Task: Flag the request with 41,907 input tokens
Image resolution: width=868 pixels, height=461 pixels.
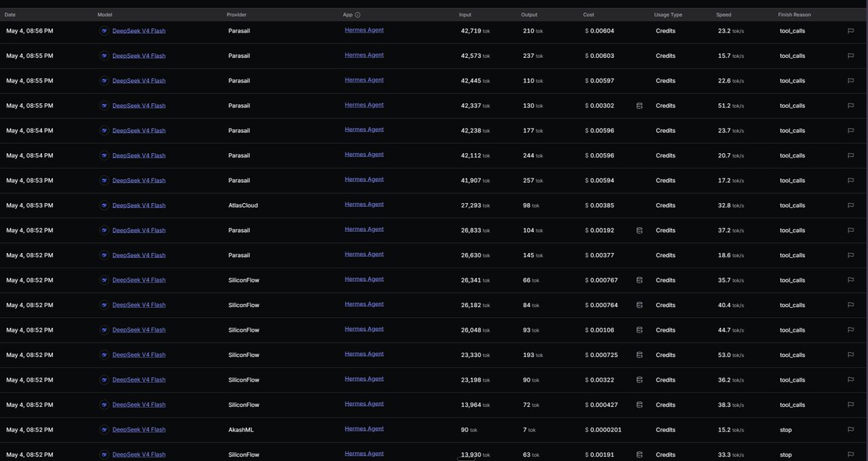Action: [x=851, y=181]
